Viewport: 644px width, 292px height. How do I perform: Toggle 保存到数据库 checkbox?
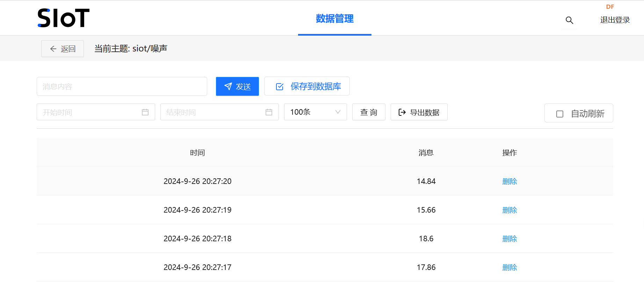[280, 86]
